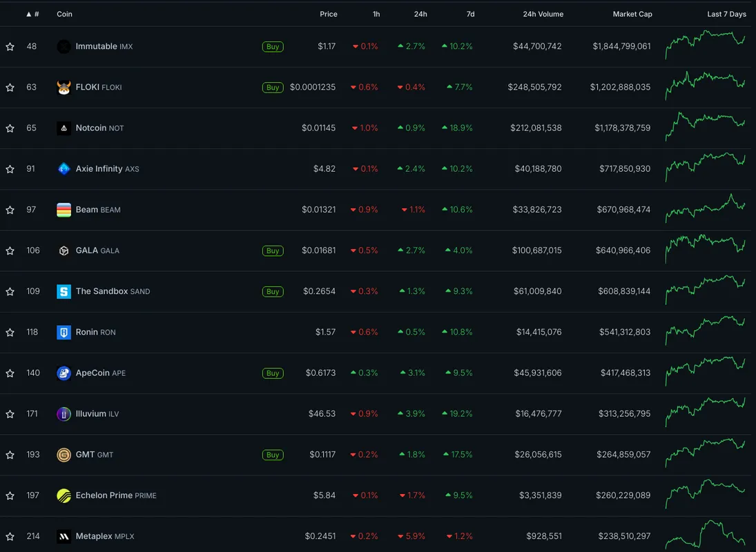The image size is (756, 552).
Task: Click Buy button for Immutable
Action: tap(273, 47)
